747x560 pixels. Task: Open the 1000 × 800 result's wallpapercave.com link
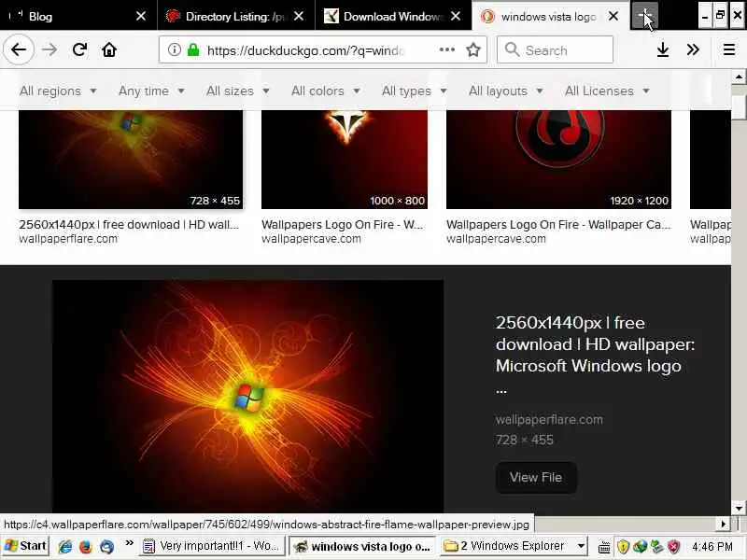(x=311, y=239)
